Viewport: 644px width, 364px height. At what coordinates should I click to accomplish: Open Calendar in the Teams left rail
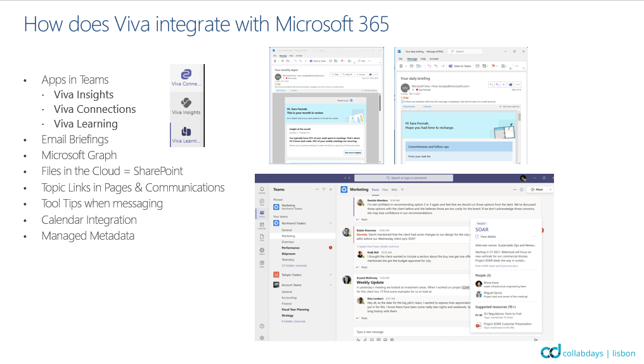coord(262,226)
